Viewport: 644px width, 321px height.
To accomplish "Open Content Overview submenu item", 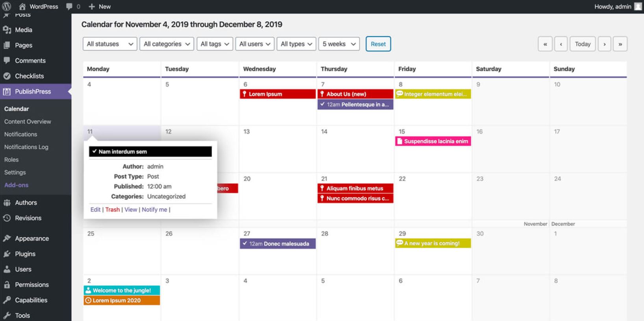I will click(28, 122).
